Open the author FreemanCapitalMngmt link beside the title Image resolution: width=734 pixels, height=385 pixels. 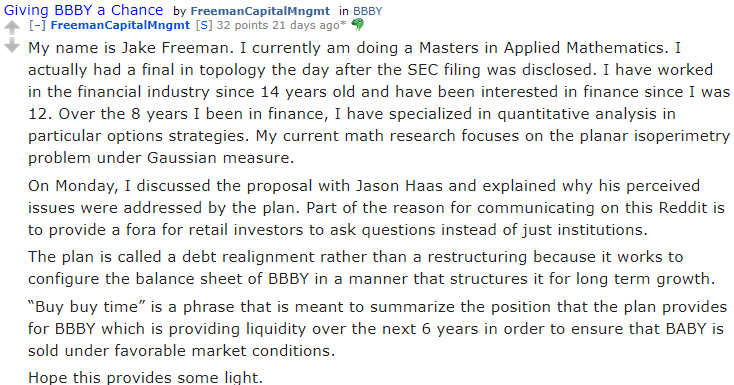[260, 11]
